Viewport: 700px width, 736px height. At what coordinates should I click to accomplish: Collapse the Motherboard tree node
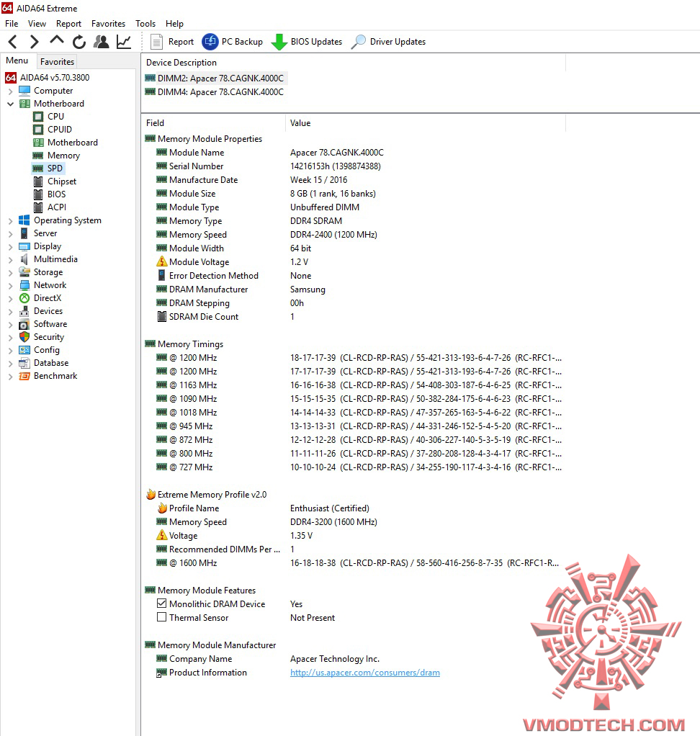[10, 104]
